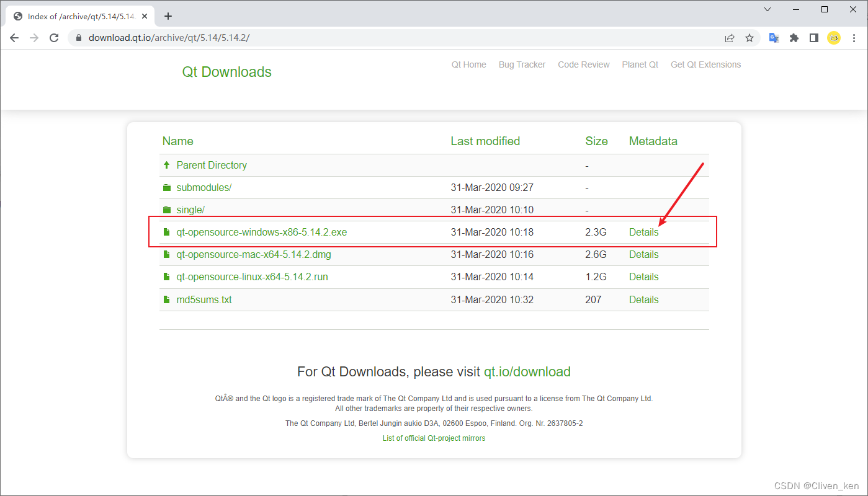
Task: Click the browser forward arrow
Action: coord(34,38)
